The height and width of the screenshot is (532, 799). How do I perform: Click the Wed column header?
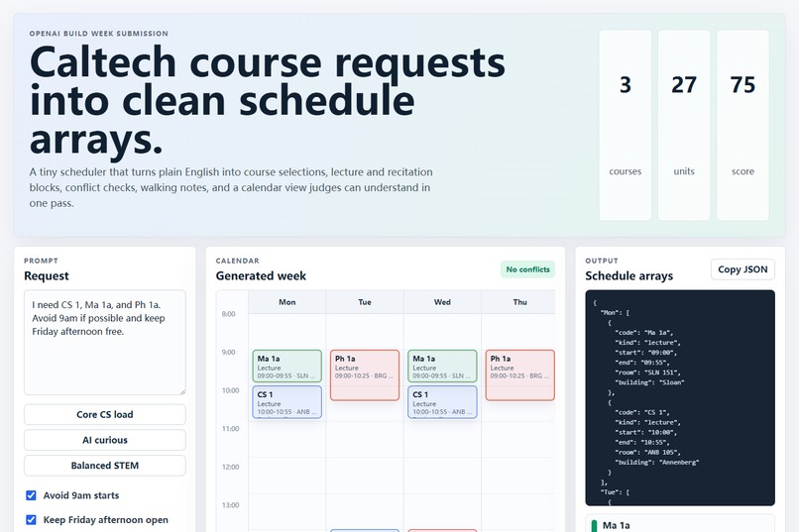(442, 302)
